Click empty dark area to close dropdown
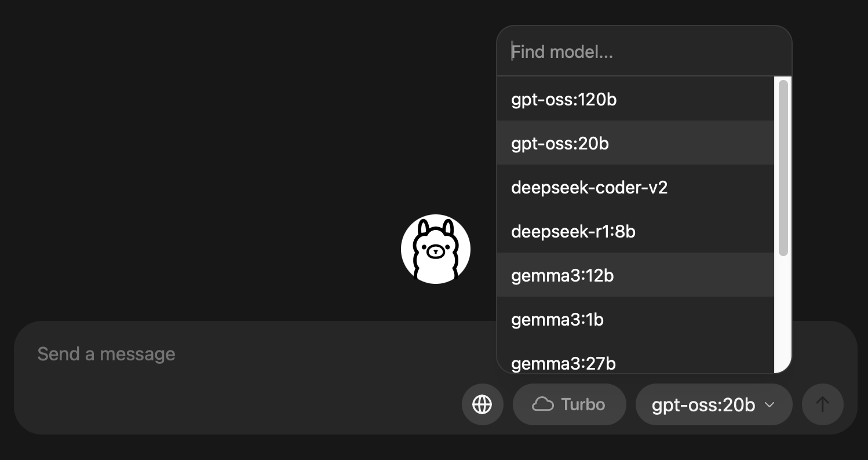 pyautogui.click(x=203, y=145)
